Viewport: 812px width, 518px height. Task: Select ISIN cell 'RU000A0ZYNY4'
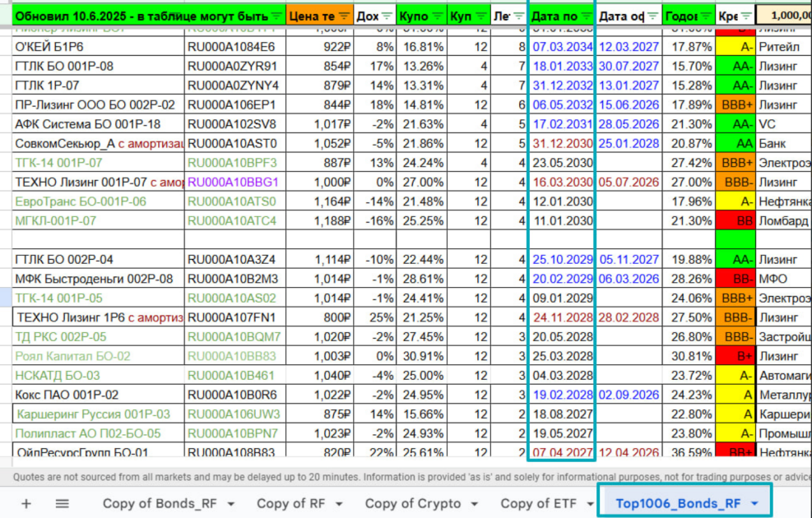click(235, 86)
